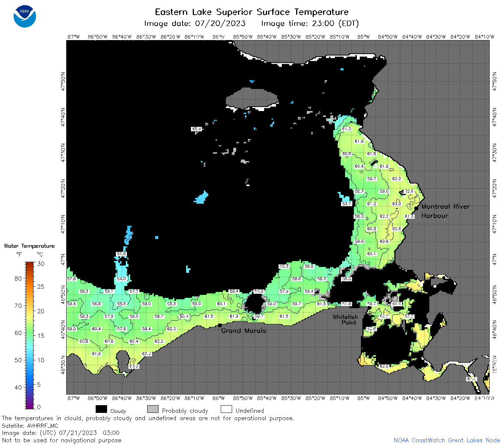Click the Not to be used for navigational purpose note
This screenshot has height=446, width=504.
pos(61,440)
